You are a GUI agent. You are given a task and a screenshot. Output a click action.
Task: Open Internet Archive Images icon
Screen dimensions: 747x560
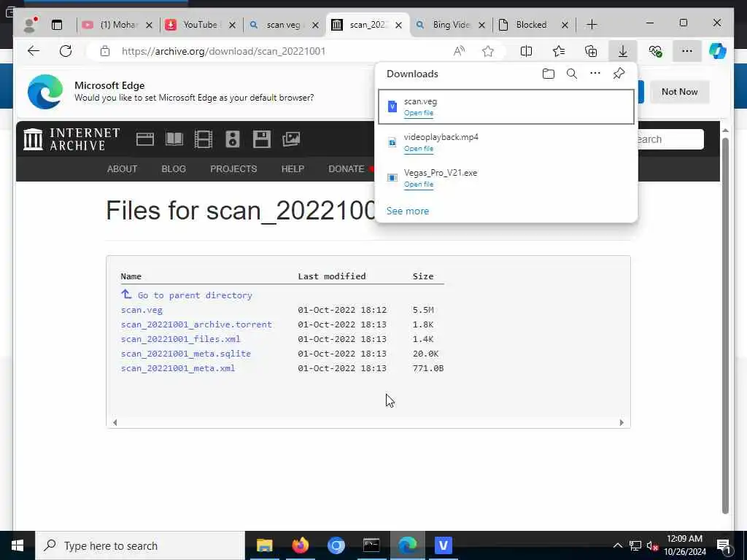291,139
